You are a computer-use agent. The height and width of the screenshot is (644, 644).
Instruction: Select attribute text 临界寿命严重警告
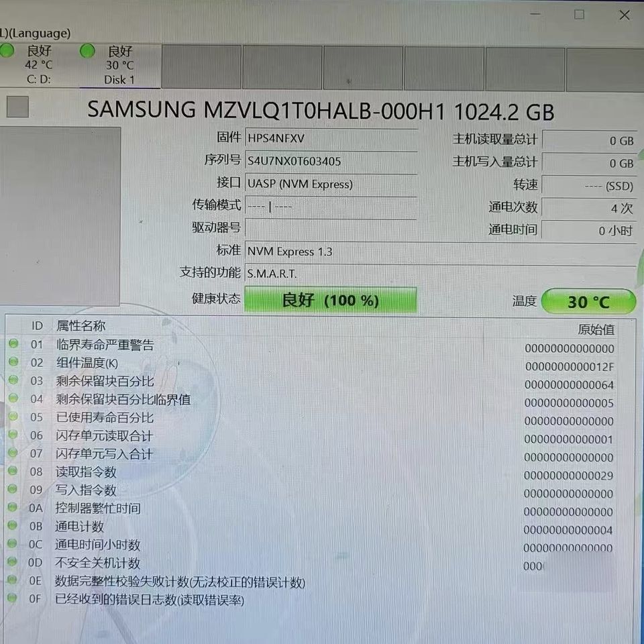(105, 345)
